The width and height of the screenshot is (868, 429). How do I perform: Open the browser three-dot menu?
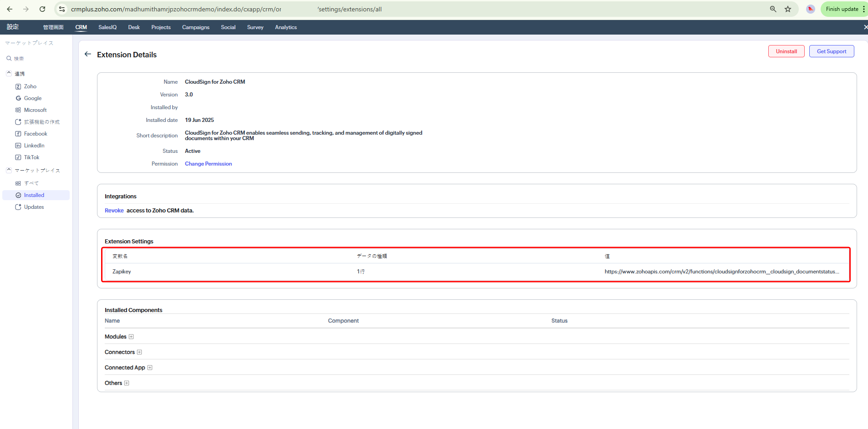click(x=863, y=9)
